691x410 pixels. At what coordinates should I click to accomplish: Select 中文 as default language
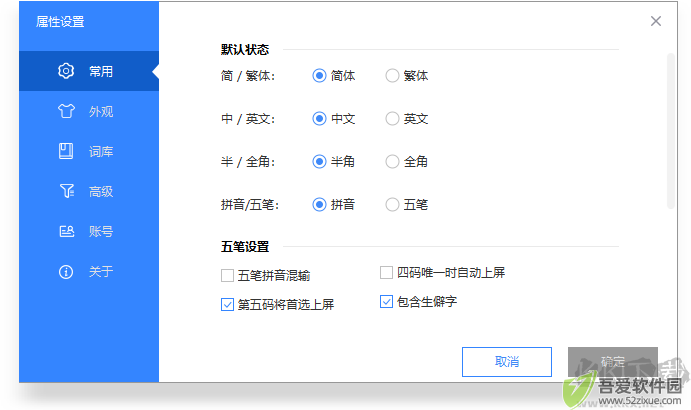pyautogui.click(x=319, y=119)
